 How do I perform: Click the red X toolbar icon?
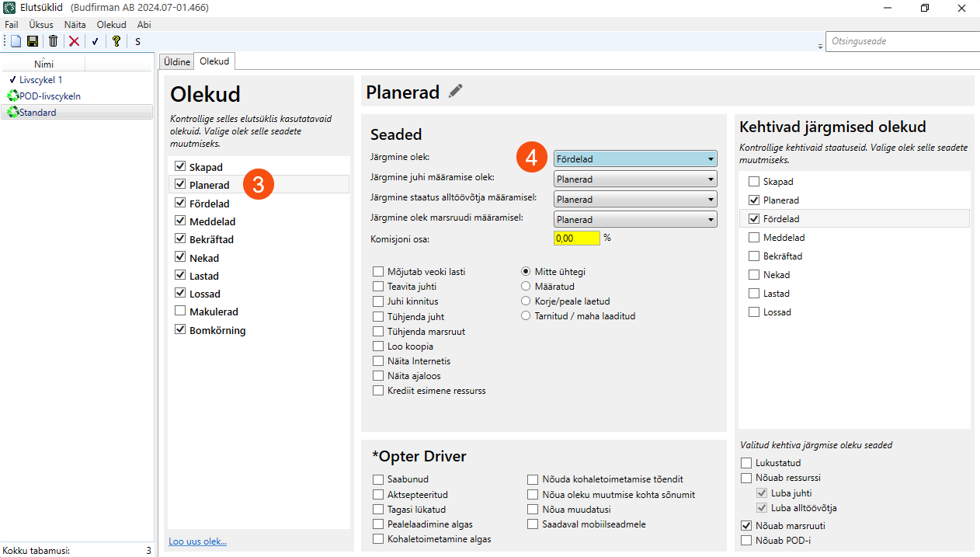(74, 41)
